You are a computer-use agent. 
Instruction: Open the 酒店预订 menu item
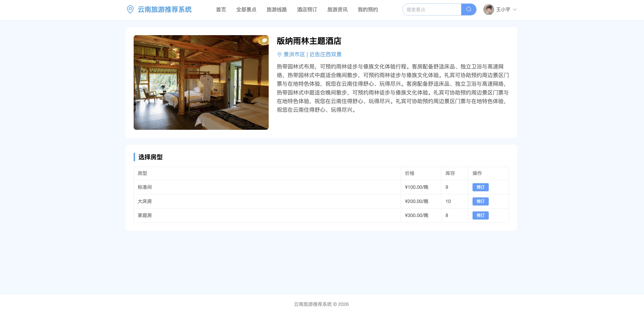pos(307,9)
